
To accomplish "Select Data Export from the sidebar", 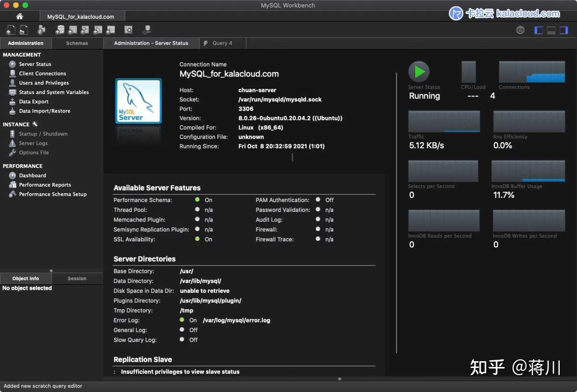I will click(x=35, y=101).
